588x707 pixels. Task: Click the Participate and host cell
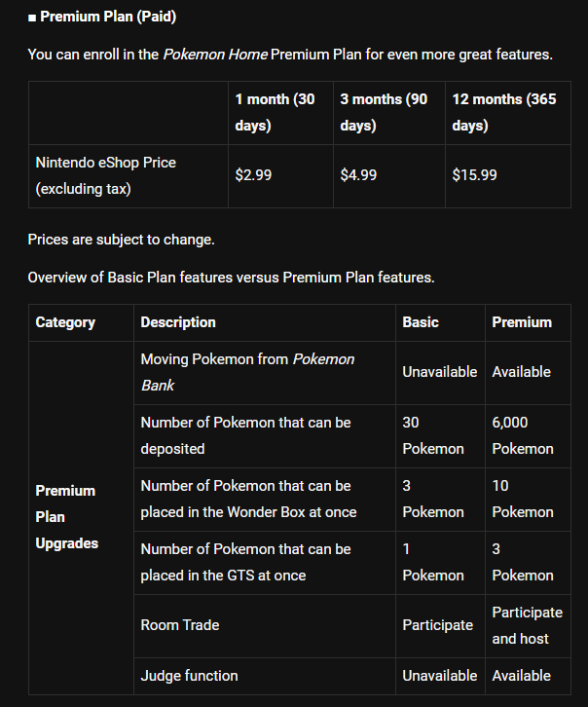[x=528, y=626]
